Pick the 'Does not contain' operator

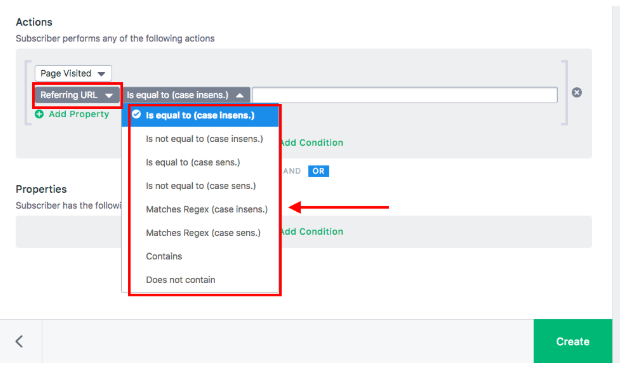[181, 280]
